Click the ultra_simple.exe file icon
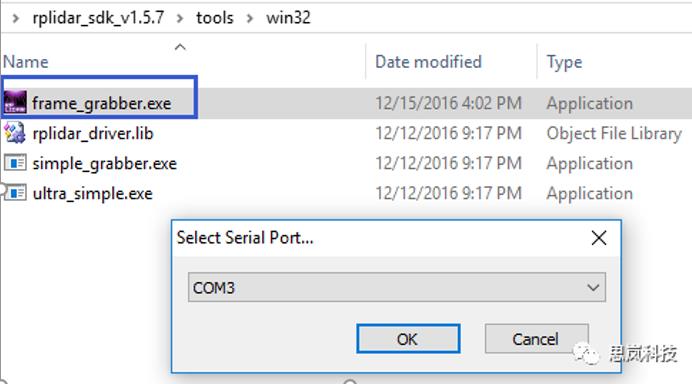This screenshot has height=384, width=692. pyautogui.click(x=16, y=193)
